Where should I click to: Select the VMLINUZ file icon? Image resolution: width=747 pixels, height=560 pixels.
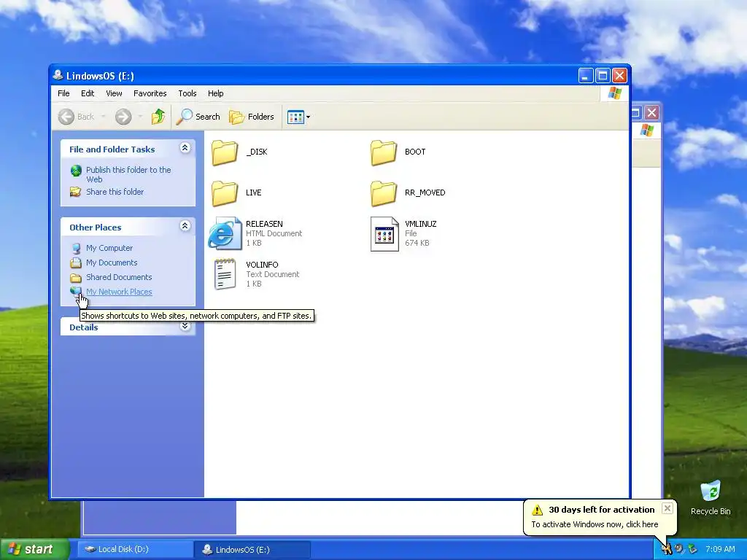coord(384,234)
